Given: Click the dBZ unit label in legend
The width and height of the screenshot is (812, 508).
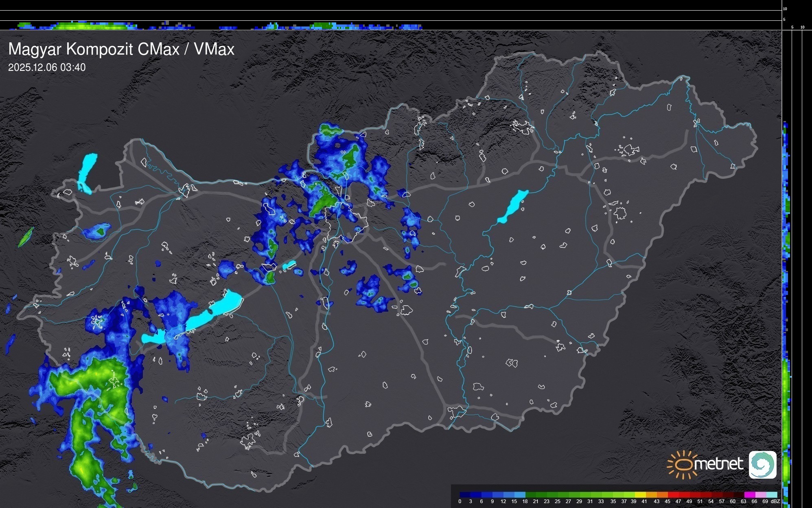Looking at the screenshot, I should click(x=775, y=501).
